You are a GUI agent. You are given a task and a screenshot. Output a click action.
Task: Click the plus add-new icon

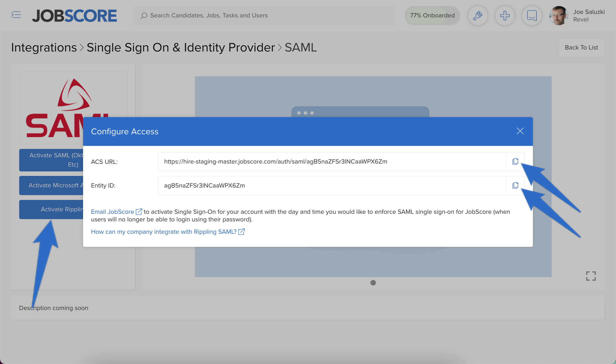pyautogui.click(x=505, y=16)
